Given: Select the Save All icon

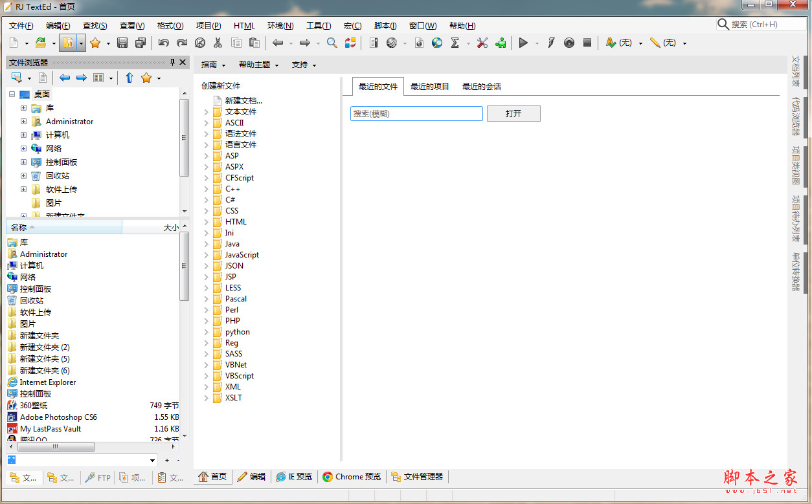Looking at the screenshot, I should (x=141, y=43).
